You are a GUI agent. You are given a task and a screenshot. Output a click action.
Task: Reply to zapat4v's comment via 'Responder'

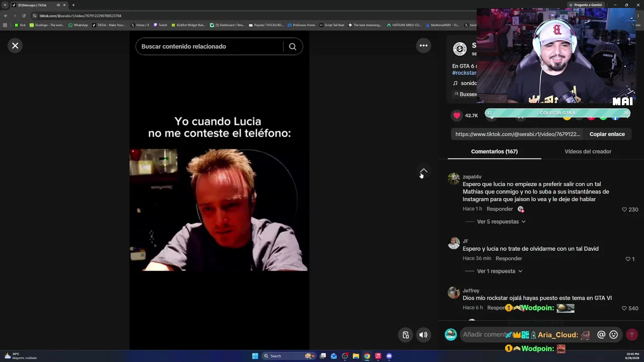point(500,209)
